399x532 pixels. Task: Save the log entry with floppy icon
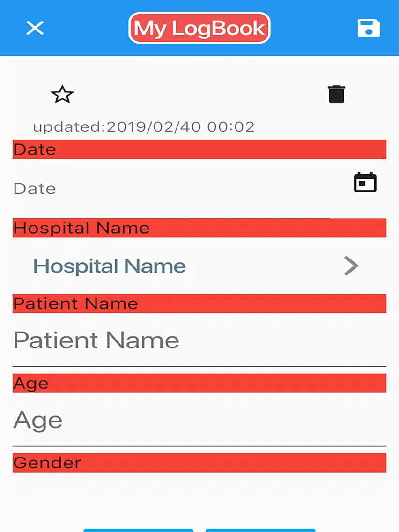(369, 28)
